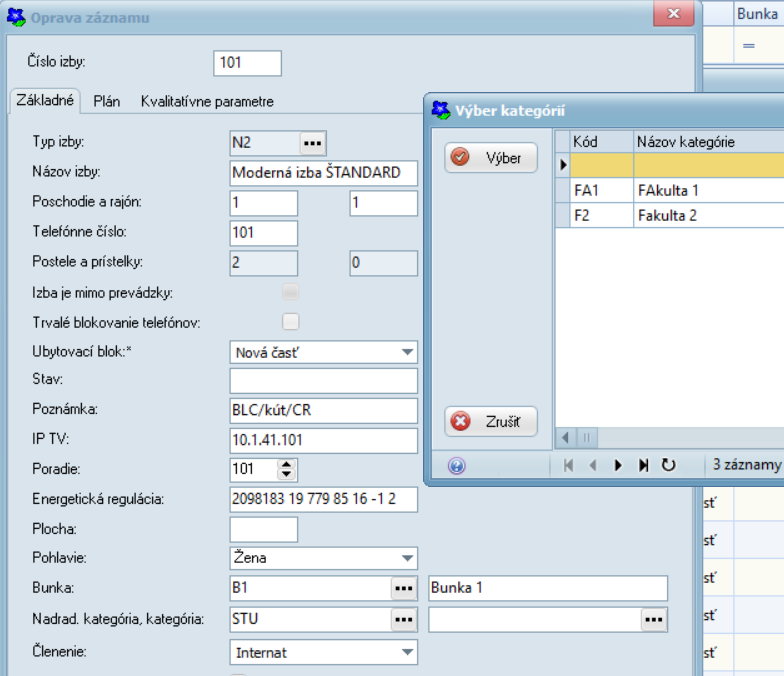The width and height of the screenshot is (784, 676).
Task: Open the Bunka lookup ellipsis button
Action: (x=403, y=588)
